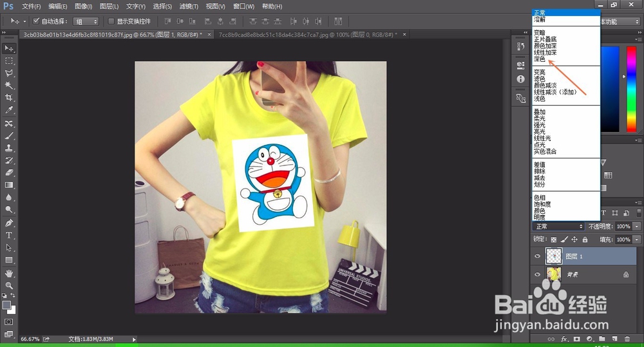Select the Pen tool
This screenshot has height=347, width=644.
8,223
